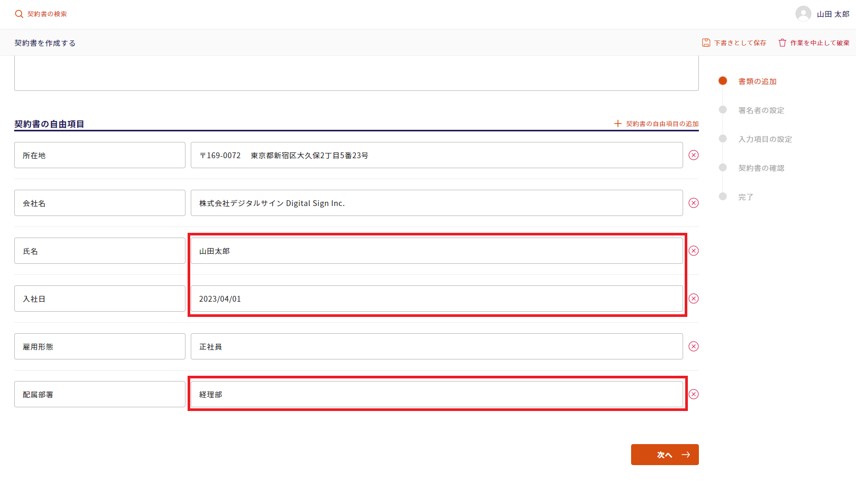This screenshot has height=504, width=856.
Task: Go to the 署名者の設定 step
Action: point(760,110)
